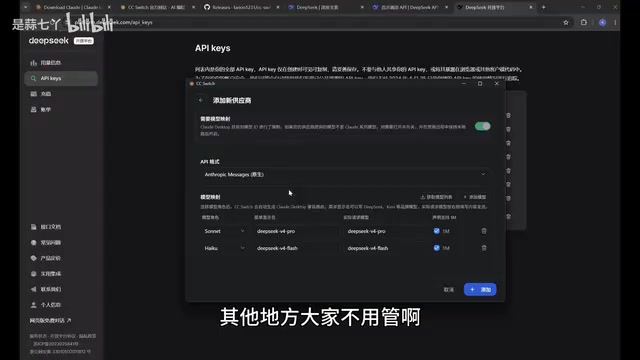640x360 pixels.
Task: Select API keys in the left sidebar
Action: click(x=61, y=78)
